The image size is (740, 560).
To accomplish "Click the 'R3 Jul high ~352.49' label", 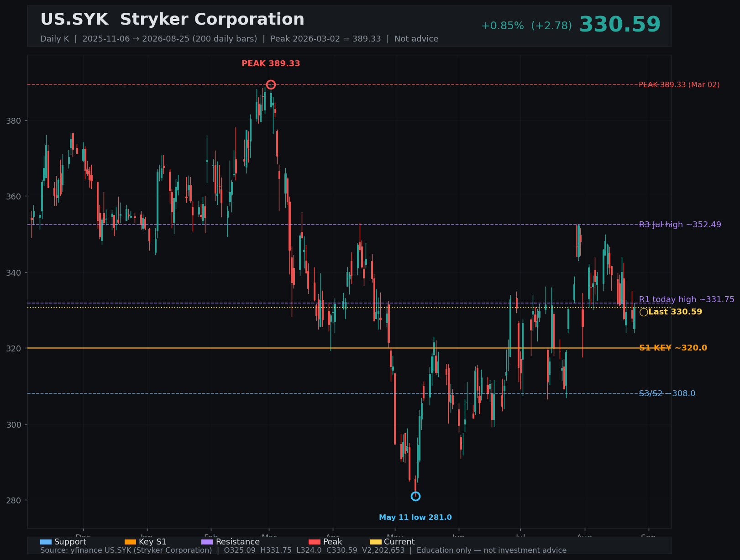I will 680,225.
